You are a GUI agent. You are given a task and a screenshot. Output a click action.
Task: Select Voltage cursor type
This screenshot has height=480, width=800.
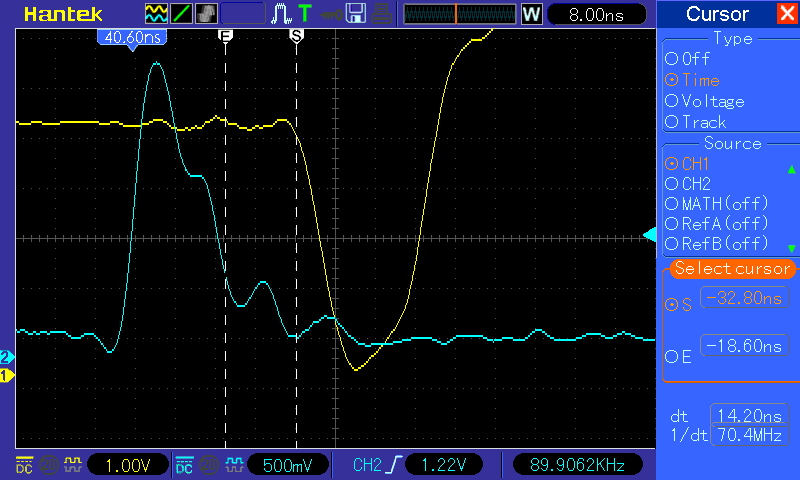coord(705,101)
